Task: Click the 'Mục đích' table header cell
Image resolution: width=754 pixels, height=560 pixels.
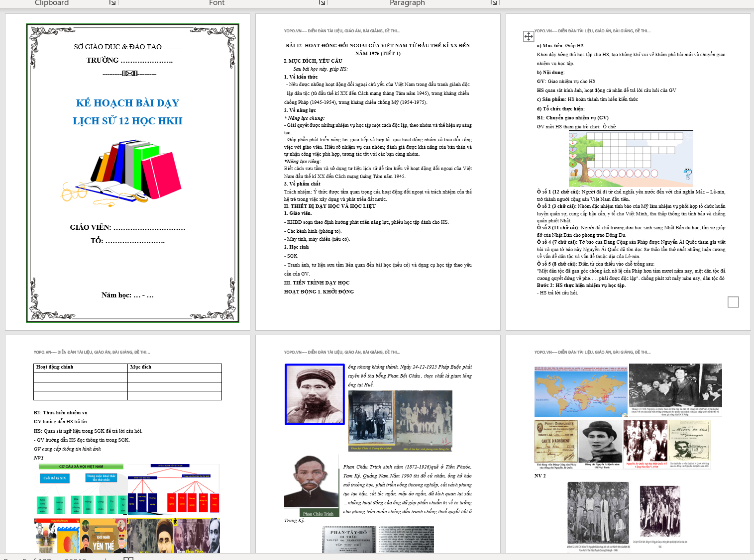Action: tap(174, 368)
